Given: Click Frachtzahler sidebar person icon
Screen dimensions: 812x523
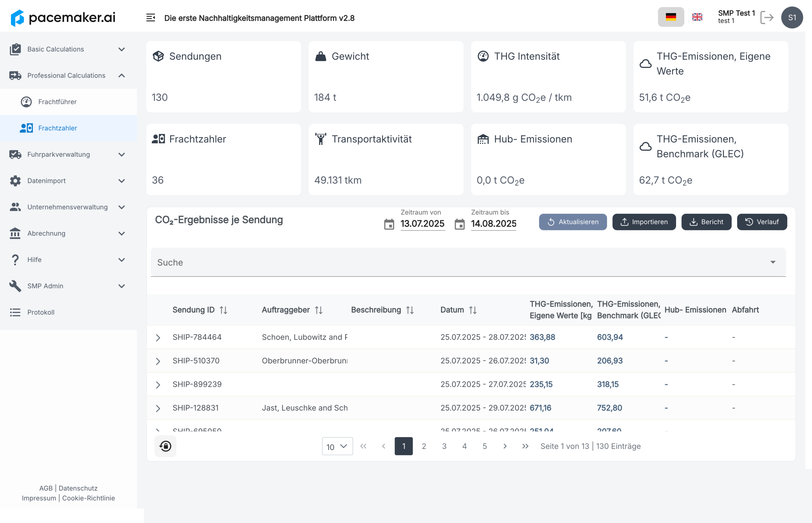Looking at the screenshot, I should point(26,128).
